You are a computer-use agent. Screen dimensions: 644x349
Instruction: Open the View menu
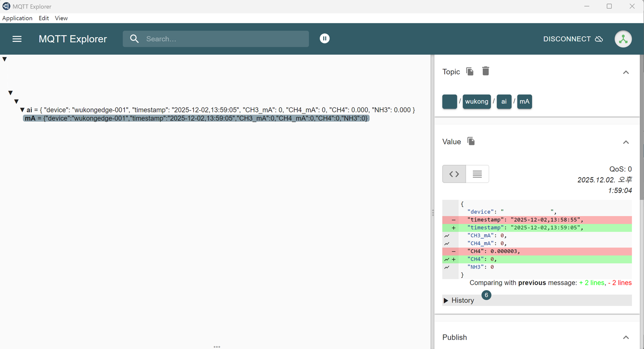(x=61, y=18)
